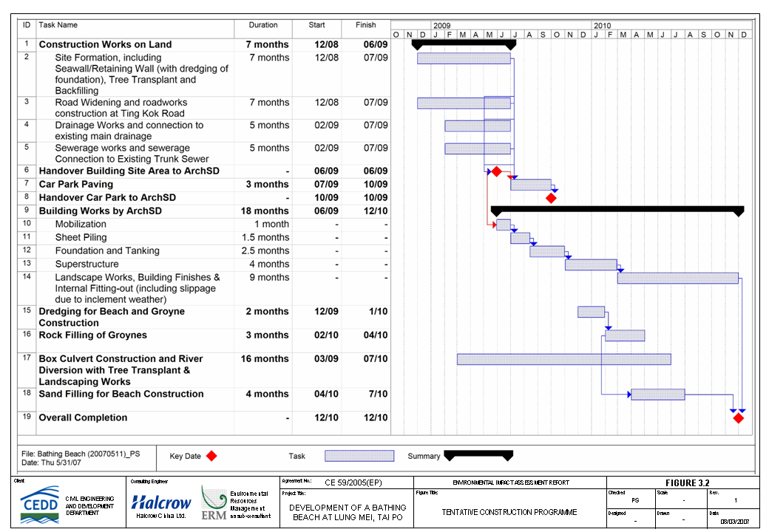Select the Task bar sample in legend
Viewport: 769px width, 532px height.
click(x=359, y=456)
